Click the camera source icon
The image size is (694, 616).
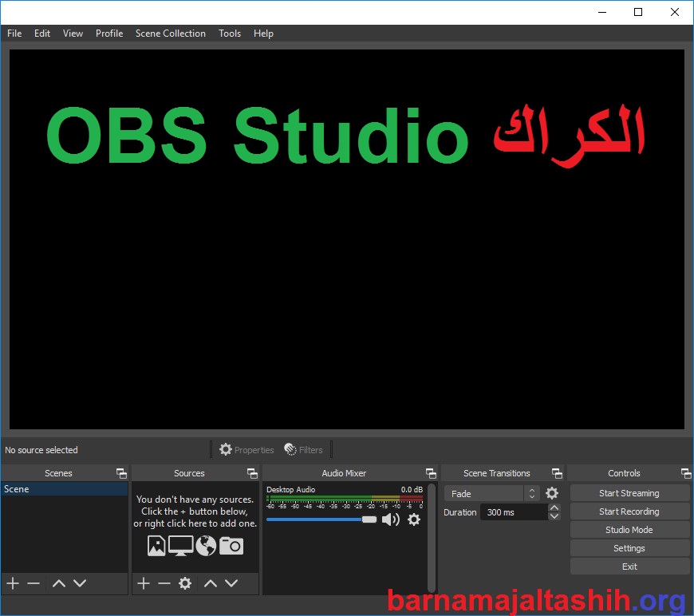(231, 546)
